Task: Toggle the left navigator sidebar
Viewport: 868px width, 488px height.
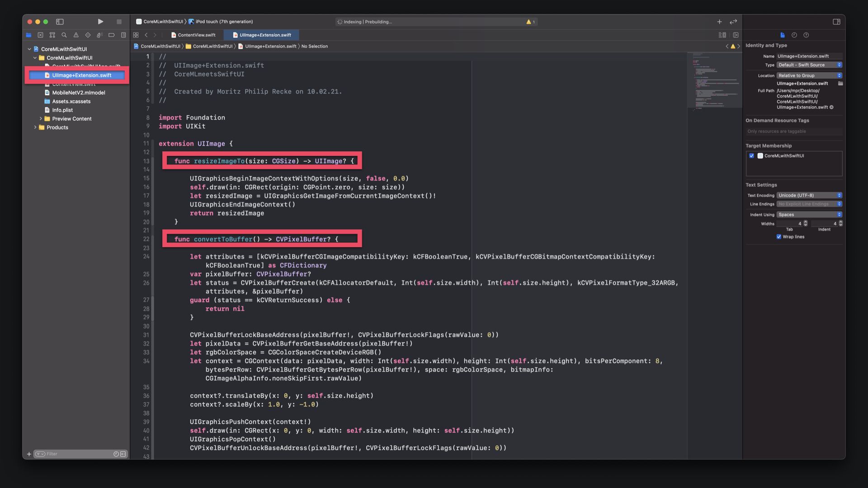Action: coord(60,22)
